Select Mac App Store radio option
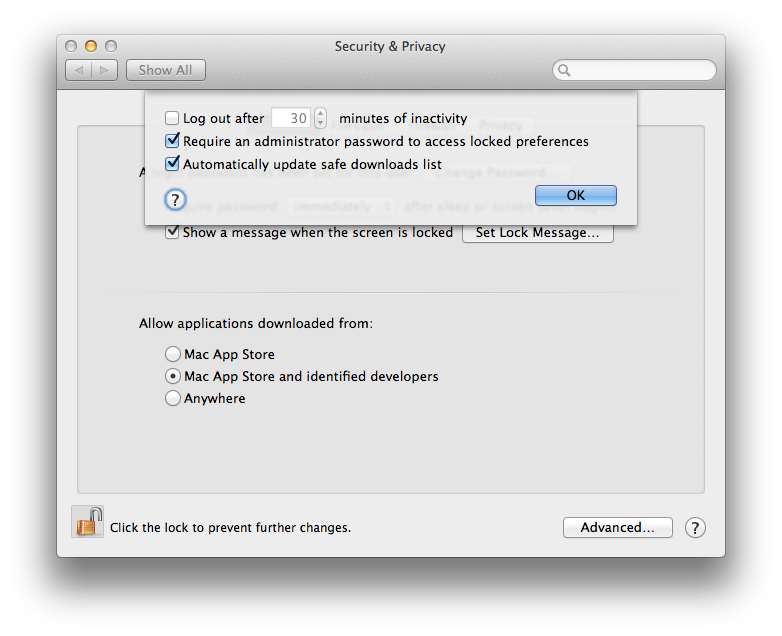 point(173,354)
